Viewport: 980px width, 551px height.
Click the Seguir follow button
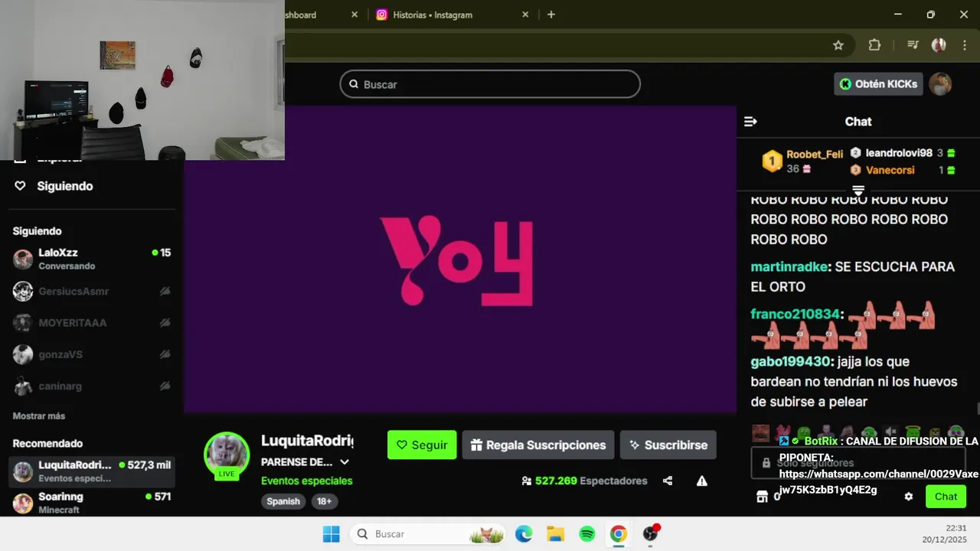pyautogui.click(x=422, y=445)
